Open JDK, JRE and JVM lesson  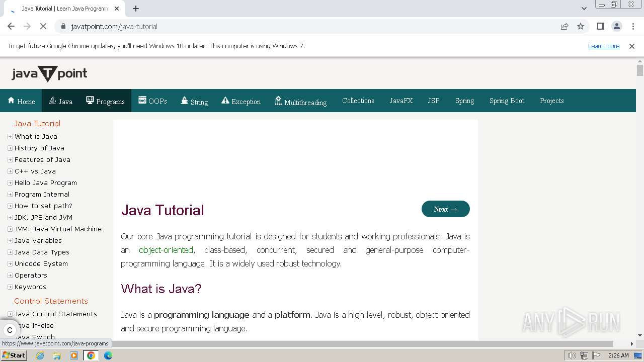coord(43,217)
